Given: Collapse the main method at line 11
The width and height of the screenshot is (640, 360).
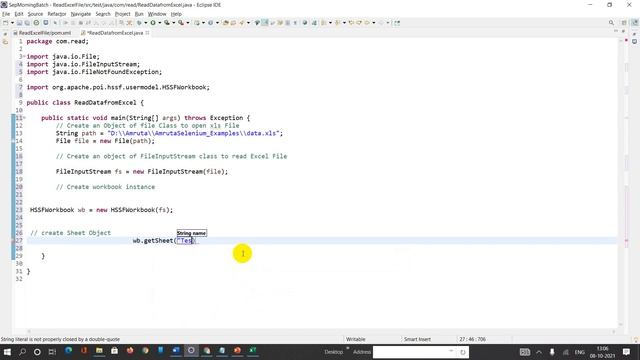Looking at the screenshot, I should point(24,118).
